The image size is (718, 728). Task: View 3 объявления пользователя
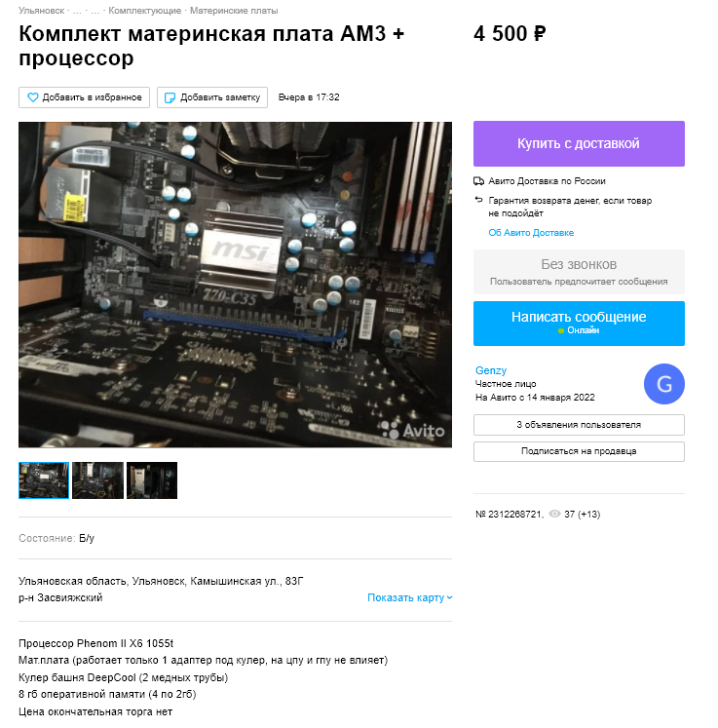[579, 425]
